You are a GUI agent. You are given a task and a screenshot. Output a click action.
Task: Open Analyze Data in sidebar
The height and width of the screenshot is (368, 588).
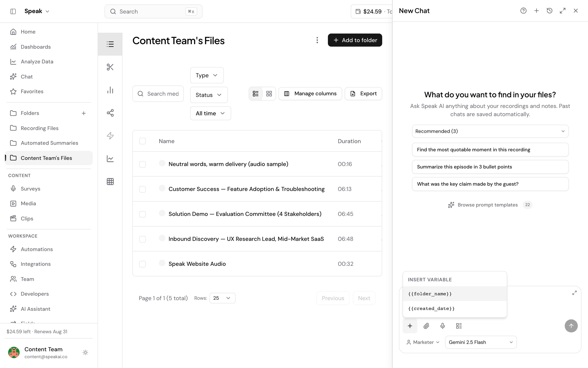(49, 62)
